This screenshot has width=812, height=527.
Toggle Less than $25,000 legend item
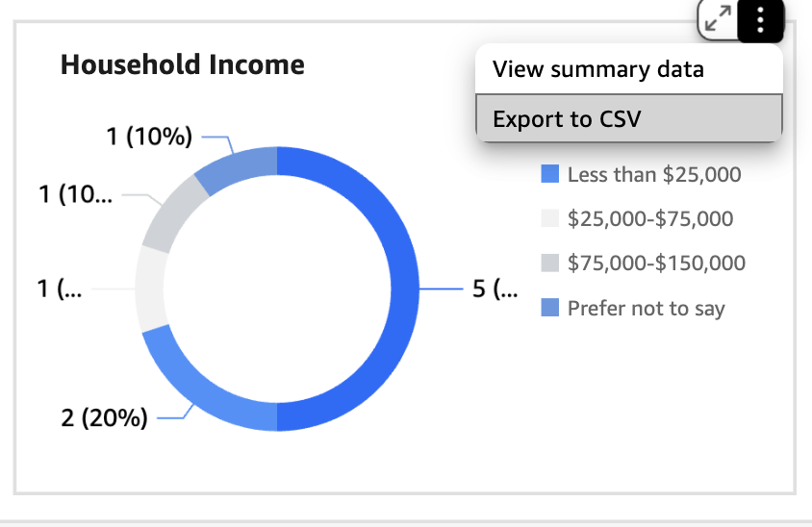641,174
